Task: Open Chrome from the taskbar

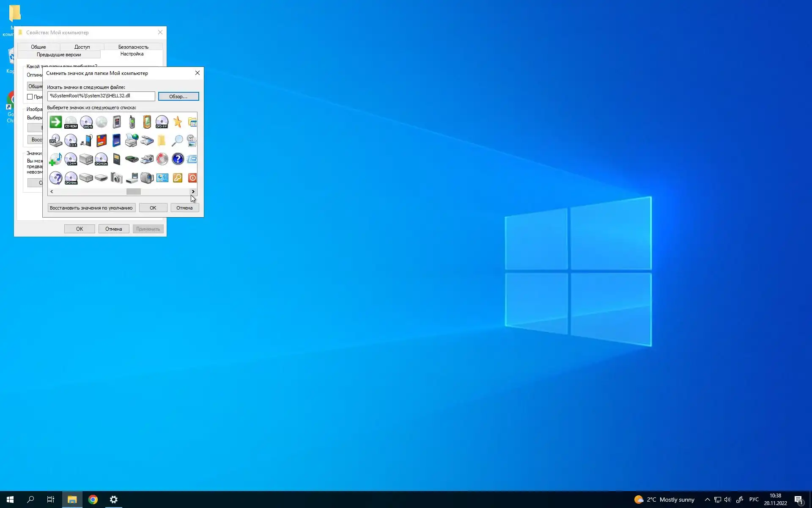Action: pyautogui.click(x=93, y=500)
